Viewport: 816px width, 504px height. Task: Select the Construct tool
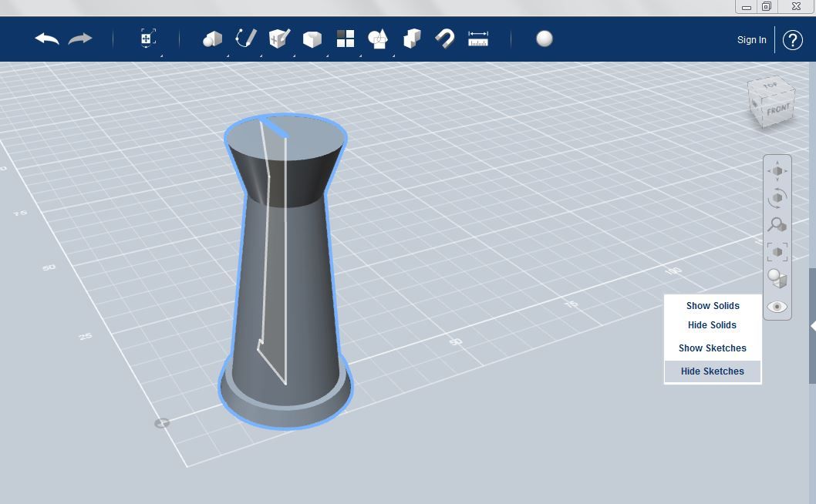278,38
